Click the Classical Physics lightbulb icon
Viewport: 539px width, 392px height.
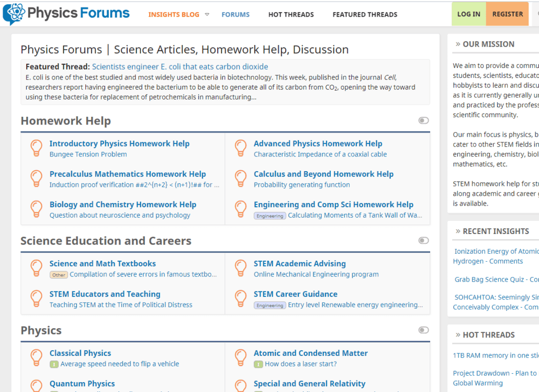[36, 357]
